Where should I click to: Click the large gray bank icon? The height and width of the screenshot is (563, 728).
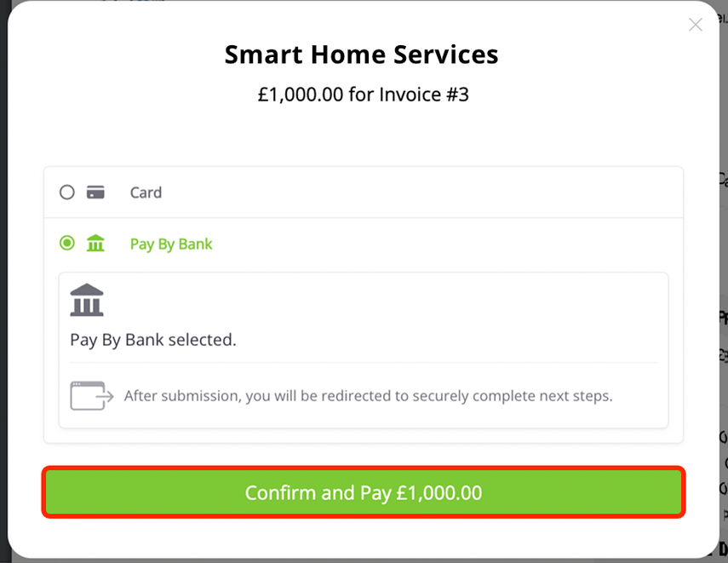(87, 300)
